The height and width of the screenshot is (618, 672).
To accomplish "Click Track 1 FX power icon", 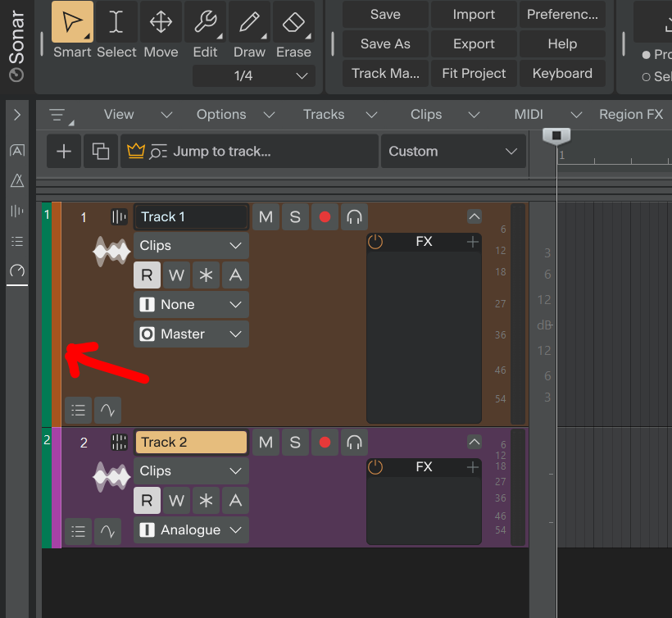I will coord(375,242).
